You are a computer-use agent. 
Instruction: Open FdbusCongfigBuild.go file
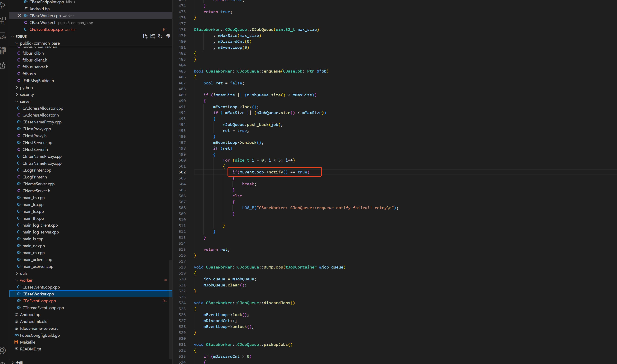tap(91, 335)
